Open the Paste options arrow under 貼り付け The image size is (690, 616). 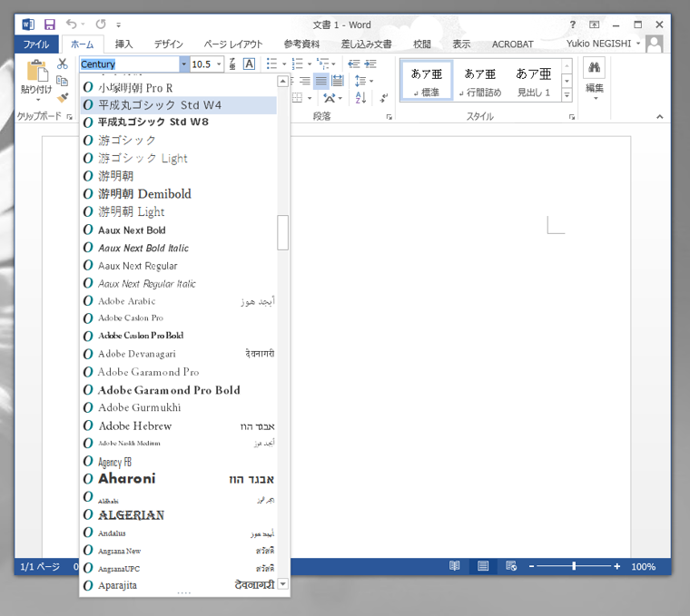37,101
